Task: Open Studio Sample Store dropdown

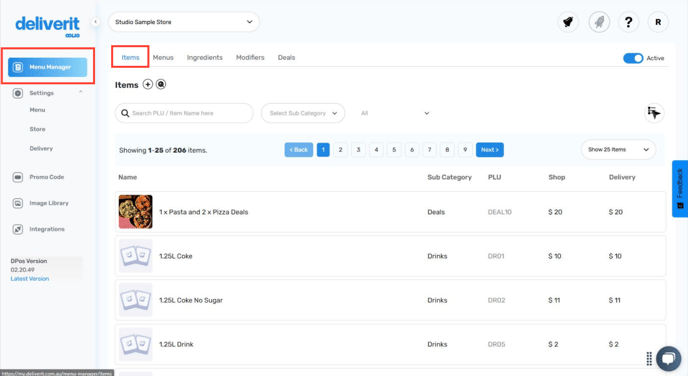Action: 184,22
